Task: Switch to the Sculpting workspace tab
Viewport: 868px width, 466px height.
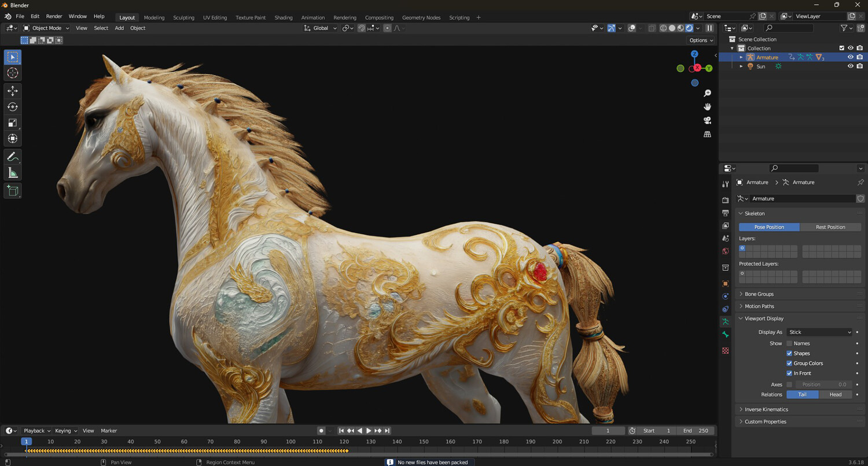Action: click(x=183, y=17)
